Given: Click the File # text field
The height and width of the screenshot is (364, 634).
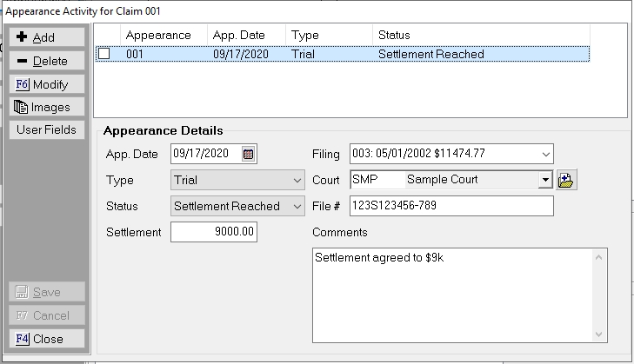Looking at the screenshot, I should tap(450, 207).
